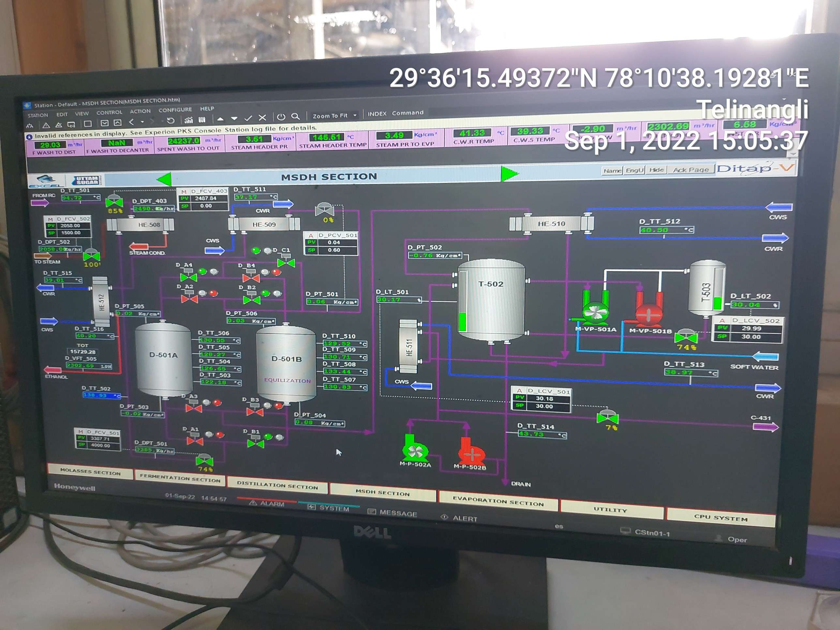Open the back history dropdown arrow
840x630 pixels.
tap(142, 122)
